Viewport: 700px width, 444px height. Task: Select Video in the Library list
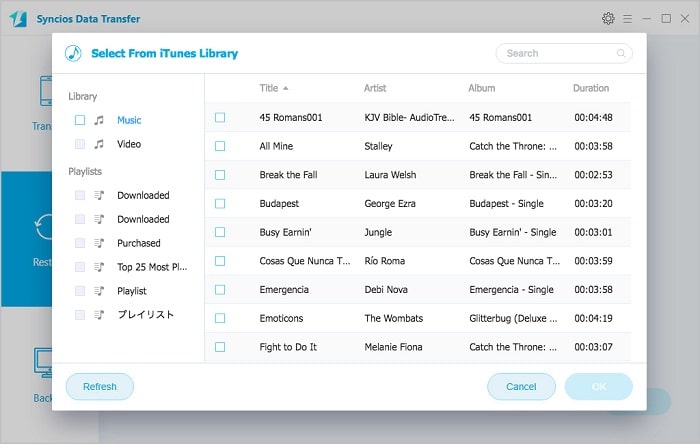[129, 144]
